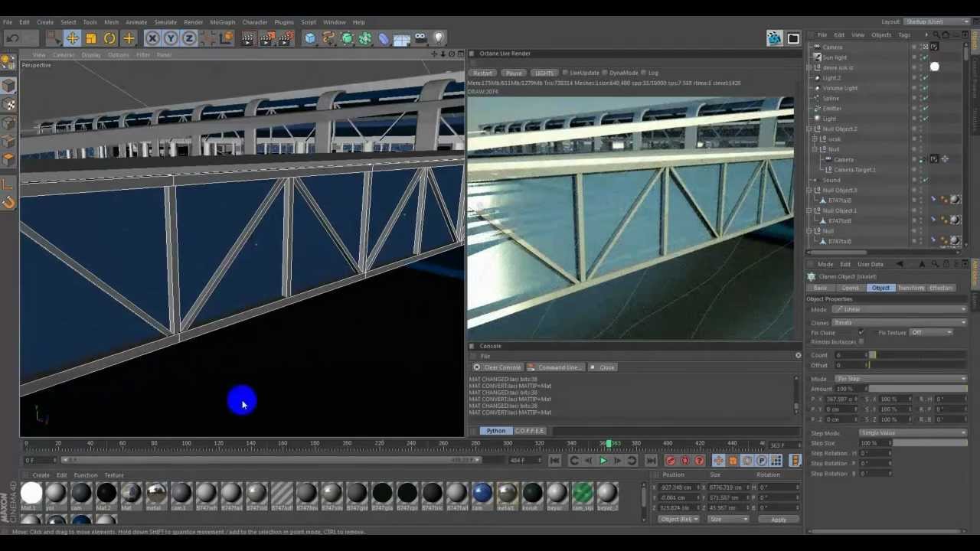Select the Rotate tool

pyautogui.click(x=109, y=38)
